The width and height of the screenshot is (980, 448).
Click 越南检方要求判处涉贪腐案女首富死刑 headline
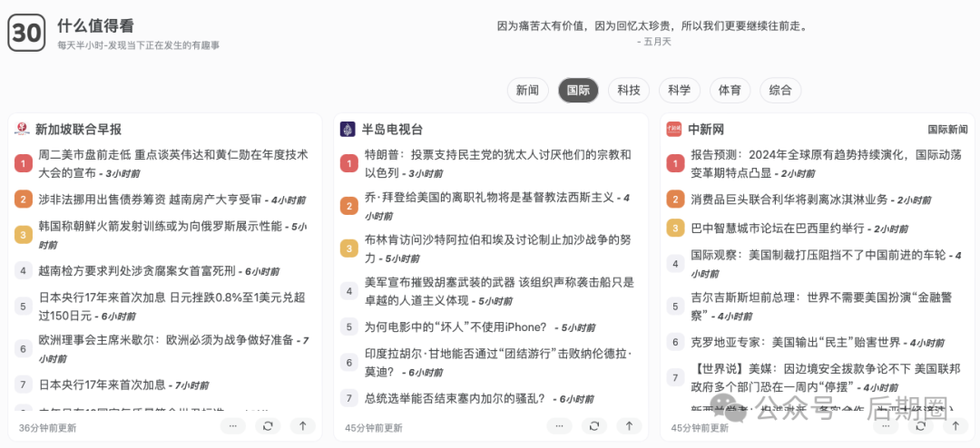pyautogui.click(x=137, y=270)
